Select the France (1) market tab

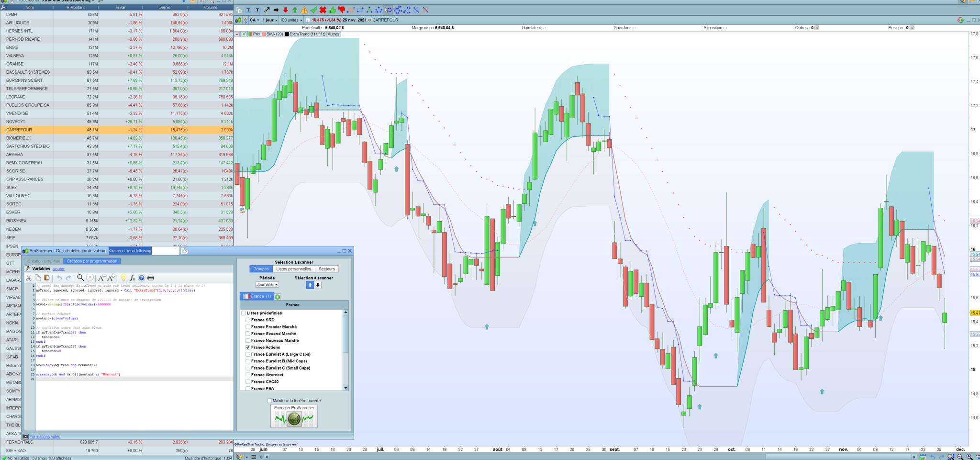(257, 296)
